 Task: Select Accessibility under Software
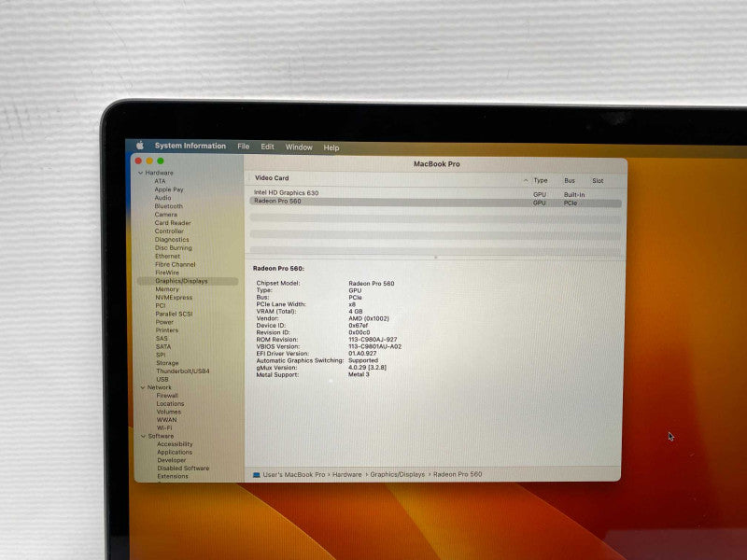coord(175,444)
